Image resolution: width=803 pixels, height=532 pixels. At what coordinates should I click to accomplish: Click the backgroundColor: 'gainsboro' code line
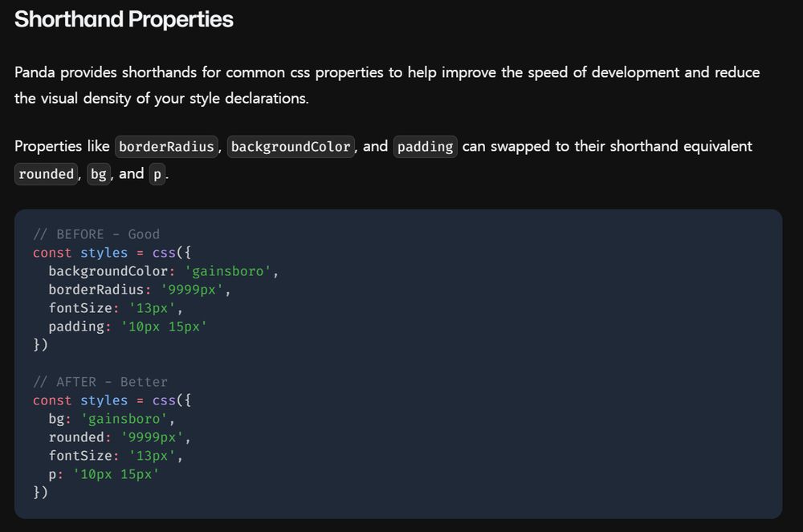pyautogui.click(x=163, y=271)
